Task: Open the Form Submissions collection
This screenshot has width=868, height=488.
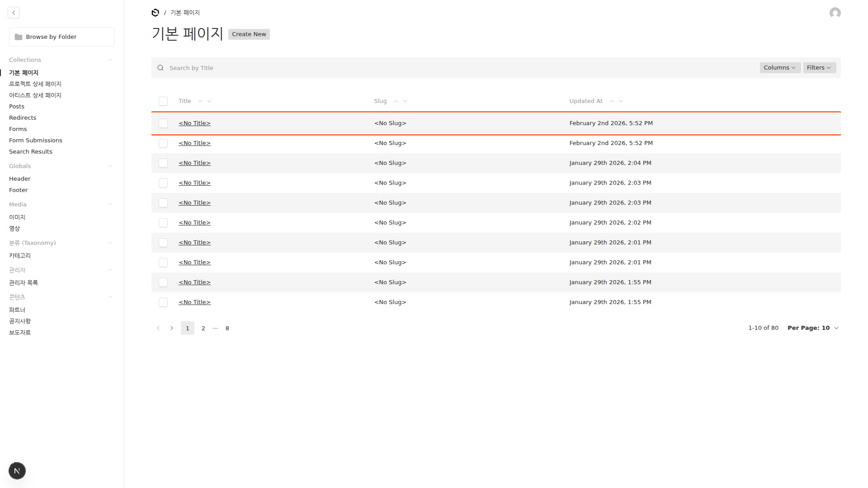Action: point(36,141)
